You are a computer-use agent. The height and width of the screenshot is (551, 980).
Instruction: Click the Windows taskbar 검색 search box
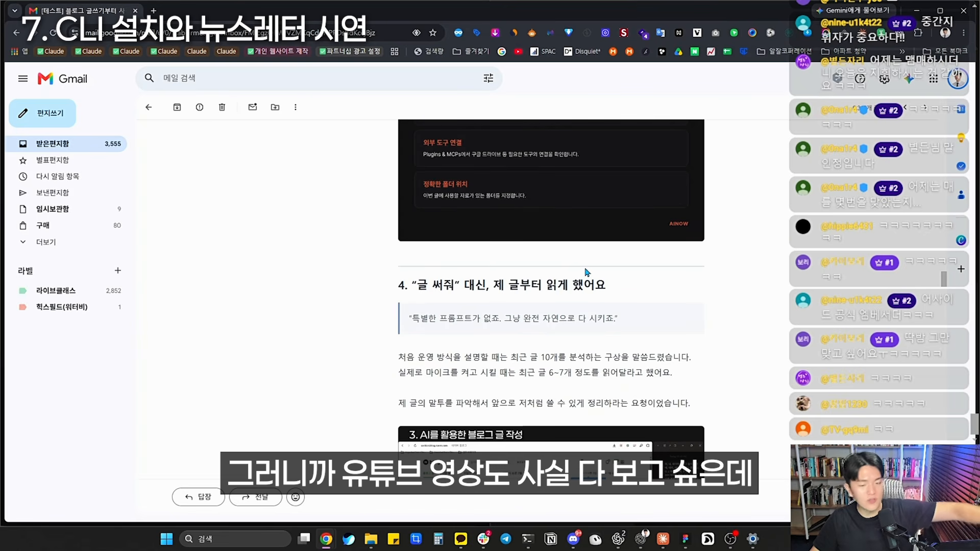tap(235, 539)
